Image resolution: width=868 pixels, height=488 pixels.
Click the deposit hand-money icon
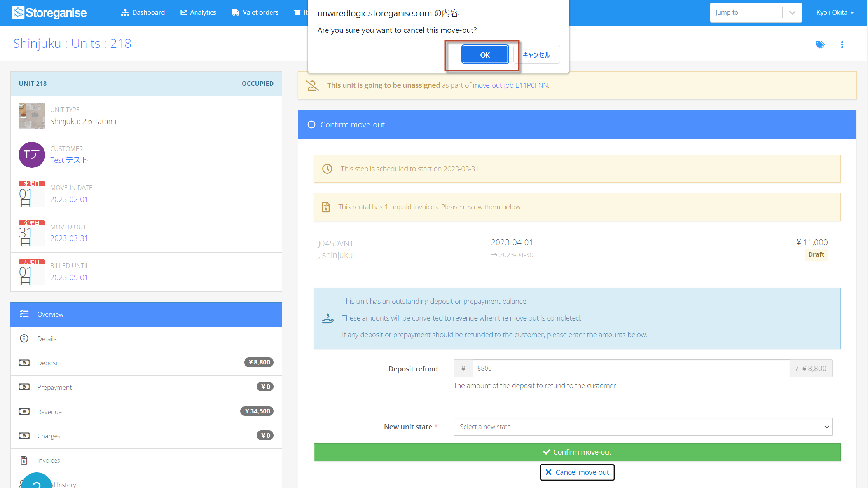[328, 318]
